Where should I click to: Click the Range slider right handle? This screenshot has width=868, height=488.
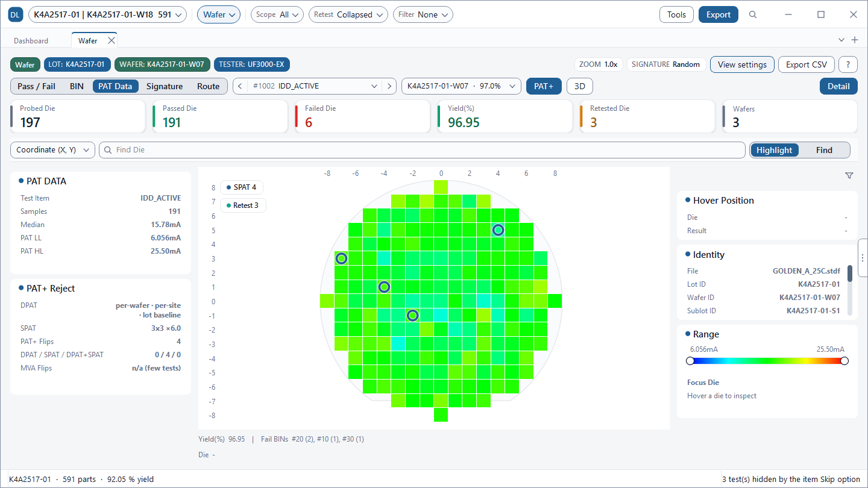pos(844,361)
